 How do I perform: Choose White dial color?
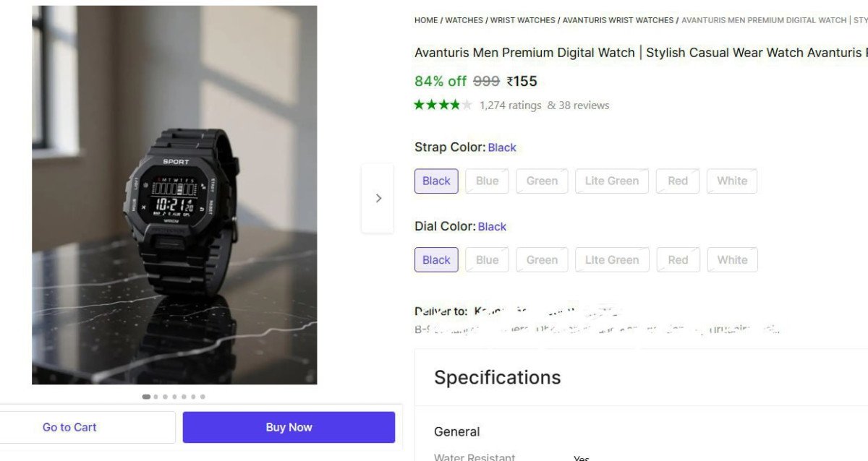[x=732, y=260]
